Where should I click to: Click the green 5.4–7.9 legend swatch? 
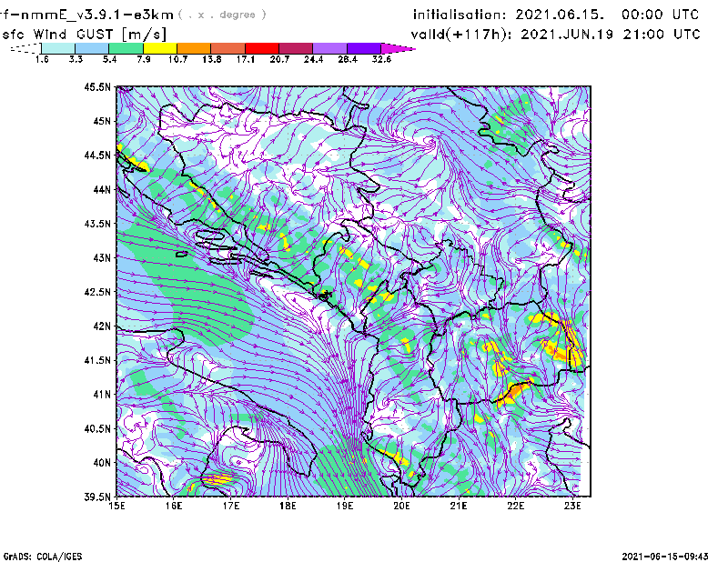[126, 48]
